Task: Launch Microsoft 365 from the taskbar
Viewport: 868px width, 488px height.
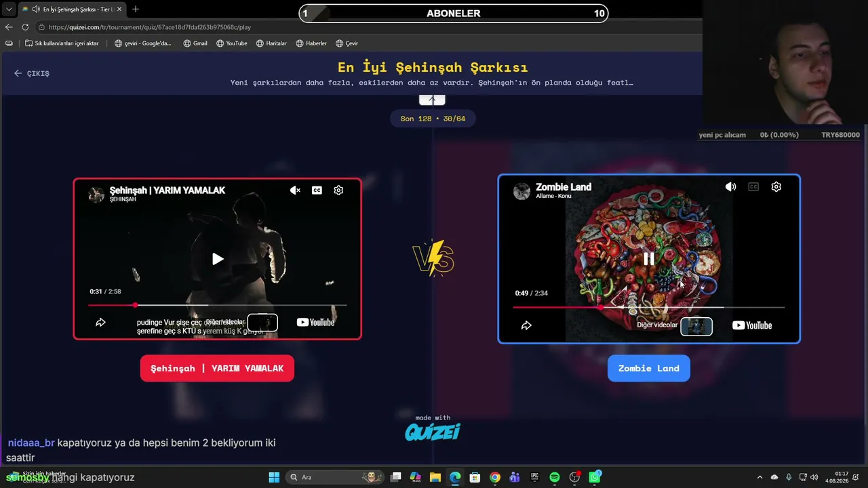Action: tap(416, 477)
